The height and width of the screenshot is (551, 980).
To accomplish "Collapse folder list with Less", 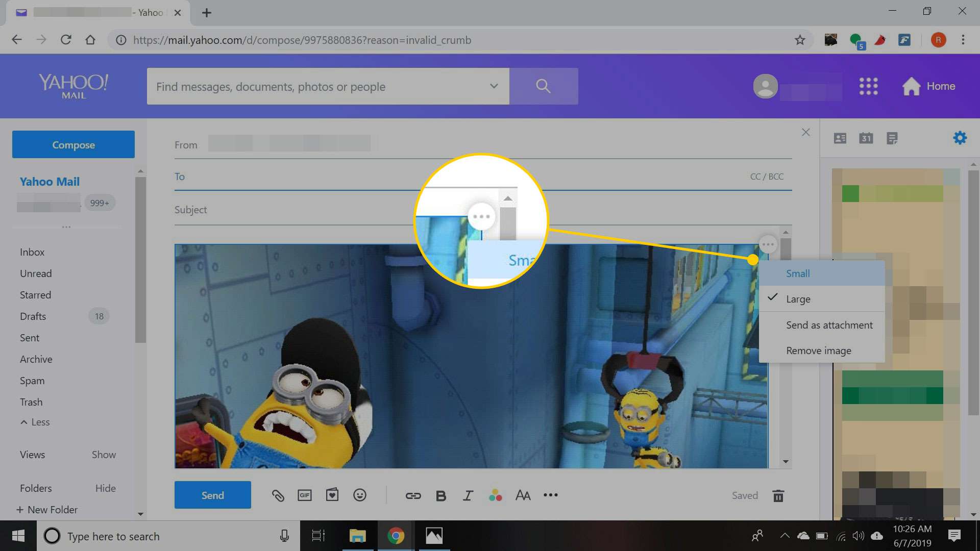I will 35,422.
